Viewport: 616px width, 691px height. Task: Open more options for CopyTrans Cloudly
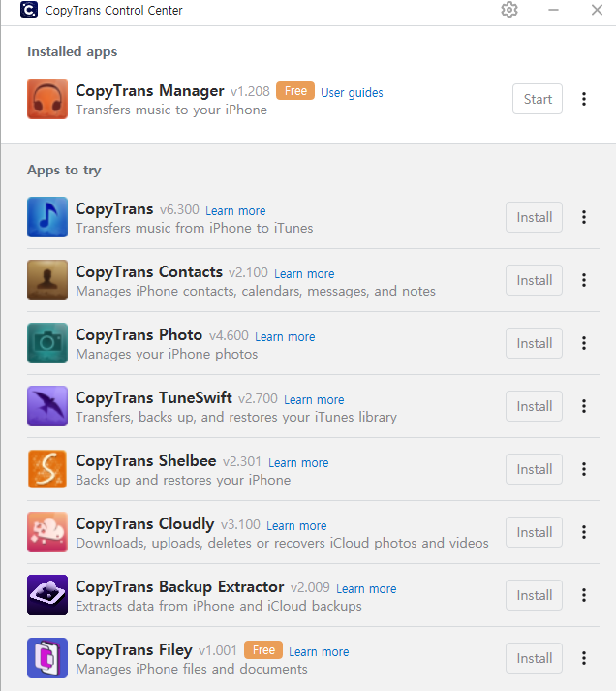click(x=584, y=532)
